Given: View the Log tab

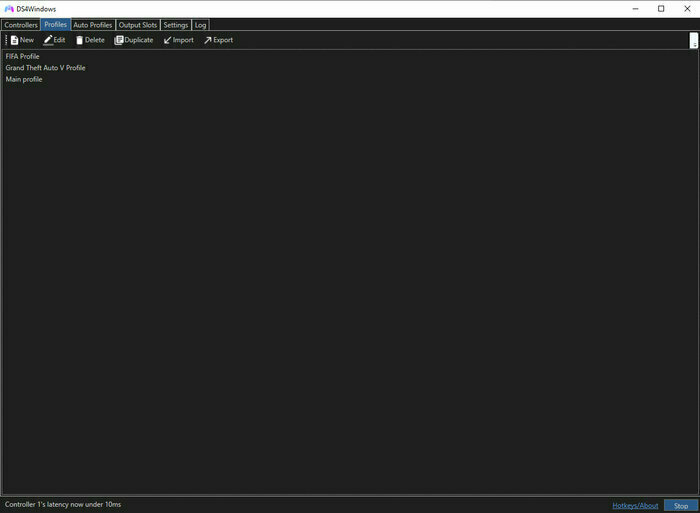Looking at the screenshot, I should click(200, 25).
